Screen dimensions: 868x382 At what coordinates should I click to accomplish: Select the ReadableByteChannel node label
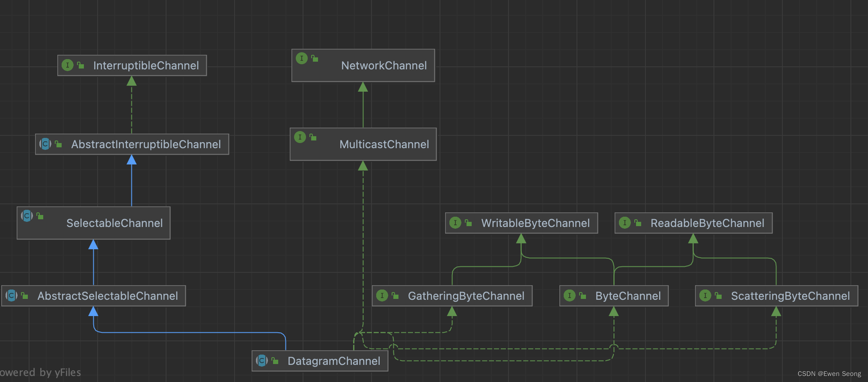[x=707, y=223]
